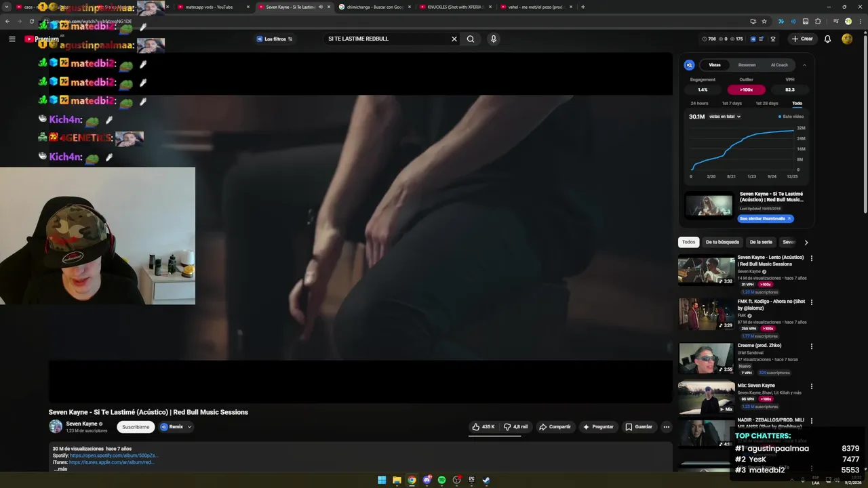Open Seven Kayne channel avatar
Screen dimensions: 868x488
(56, 426)
